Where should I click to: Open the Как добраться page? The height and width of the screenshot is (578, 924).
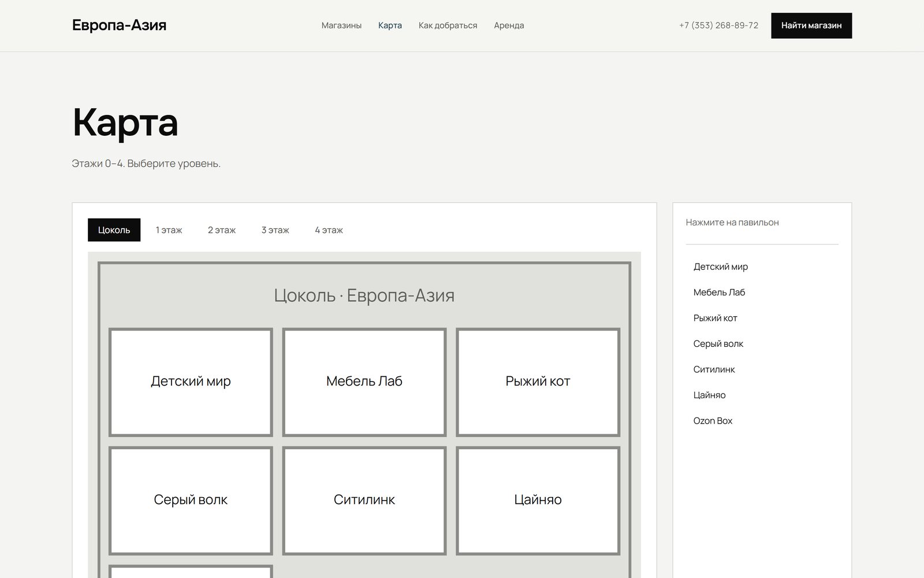click(448, 25)
